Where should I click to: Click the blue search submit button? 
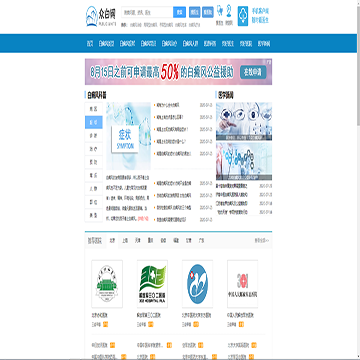tap(180, 12)
